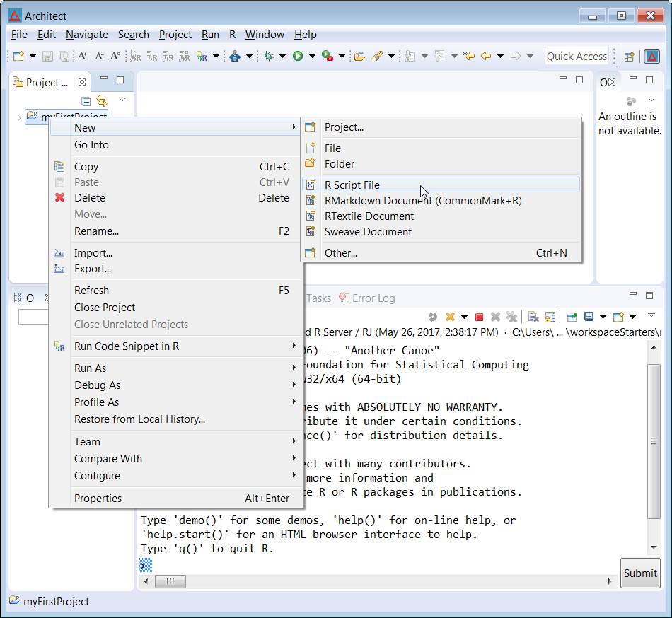The image size is (672, 618).
Task: Click Collapse All in Project Explorer
Action: point(86,101)
